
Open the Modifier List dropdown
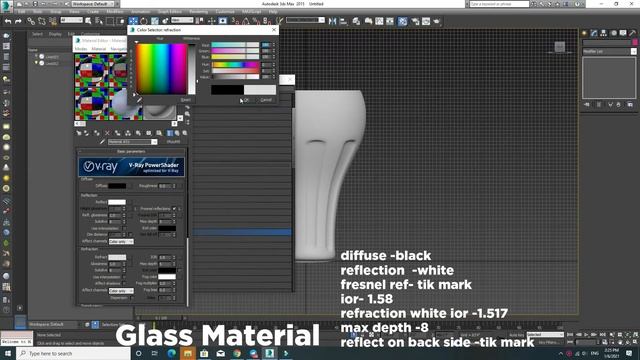point(609,51)
